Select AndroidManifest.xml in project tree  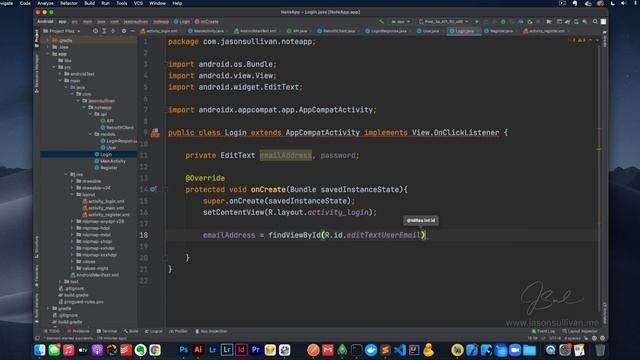[94, 275]
